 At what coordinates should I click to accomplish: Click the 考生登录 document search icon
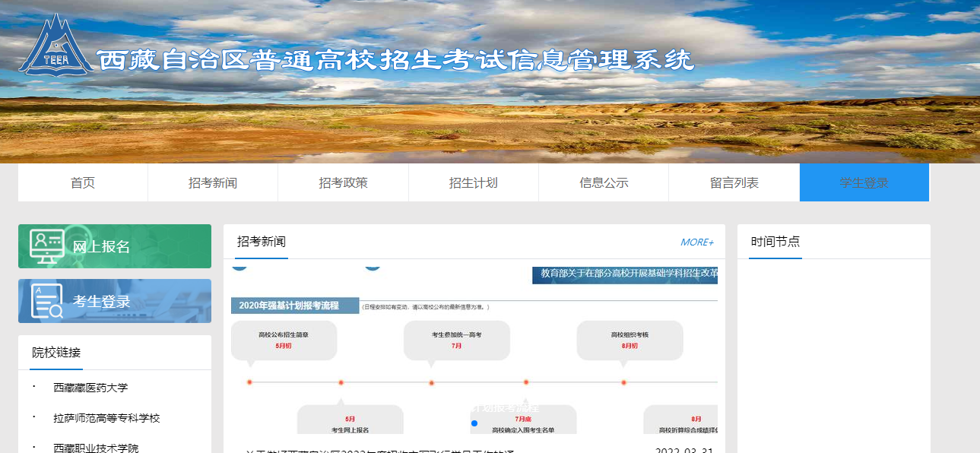47,301
